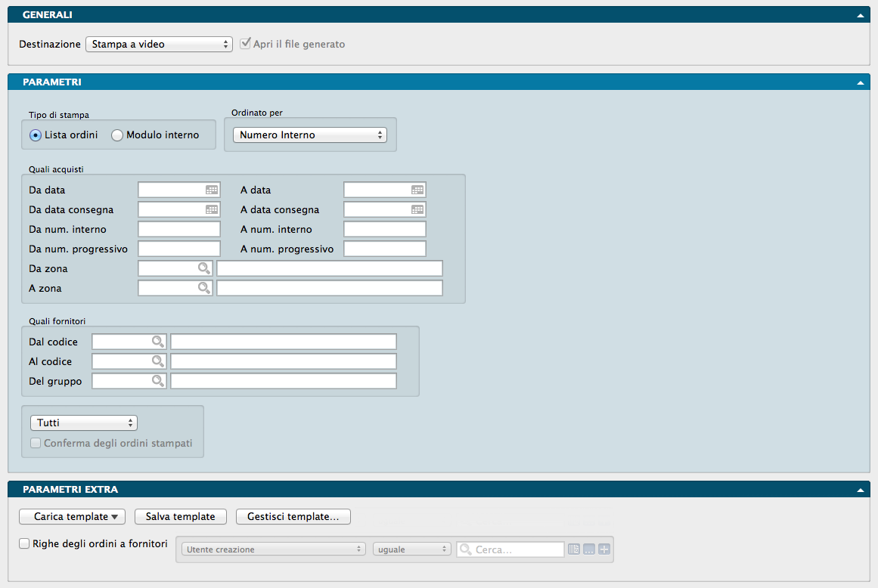The width and height of the screenshot is (878, 588).
Task: Click the Da num. interno field
Action: (179, 229)
